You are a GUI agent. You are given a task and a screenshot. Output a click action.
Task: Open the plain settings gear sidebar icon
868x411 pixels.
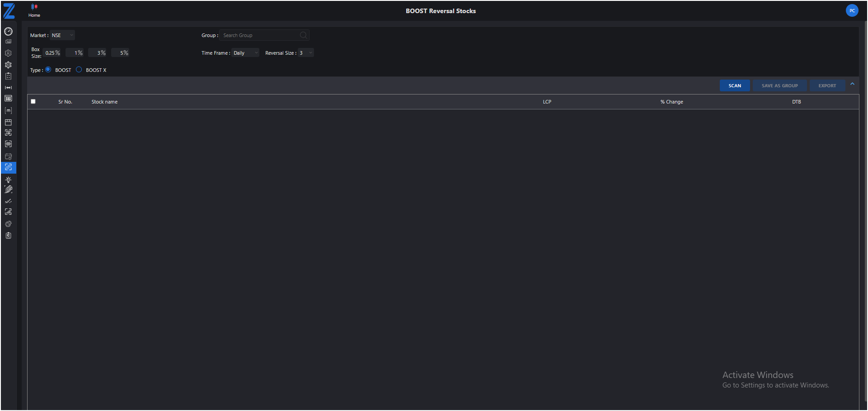[8, 65]
